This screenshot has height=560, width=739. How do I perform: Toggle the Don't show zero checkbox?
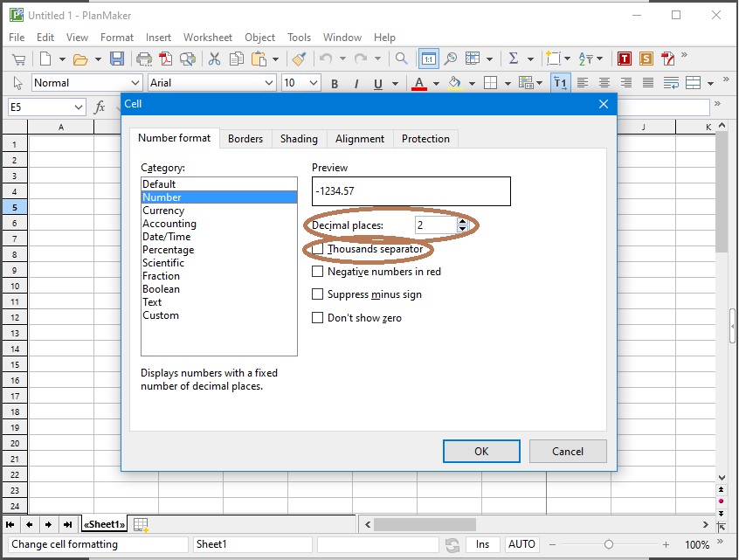tap(318, 318)
